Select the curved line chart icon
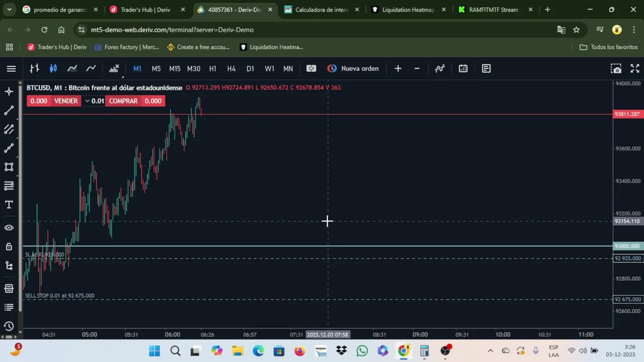644x362 pixels. 91,68
